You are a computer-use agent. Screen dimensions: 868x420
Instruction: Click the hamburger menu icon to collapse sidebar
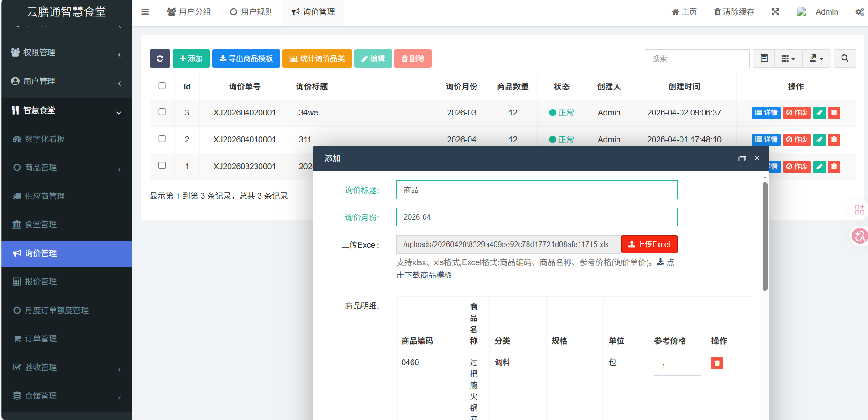[145, 12]
